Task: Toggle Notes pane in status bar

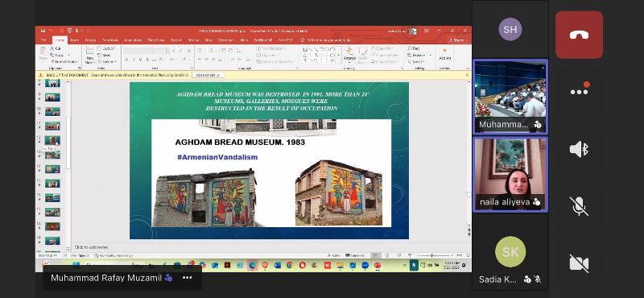Action: 333,255
